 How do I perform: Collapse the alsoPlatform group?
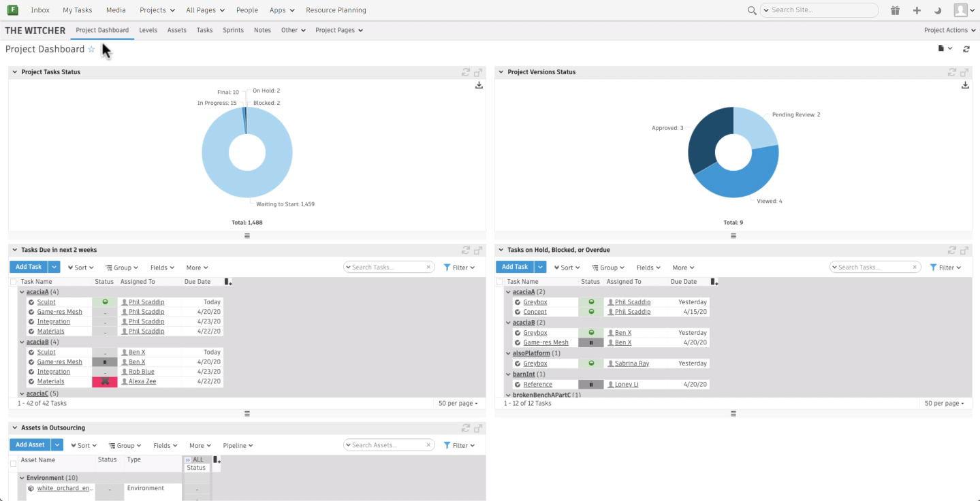point(508,353)
